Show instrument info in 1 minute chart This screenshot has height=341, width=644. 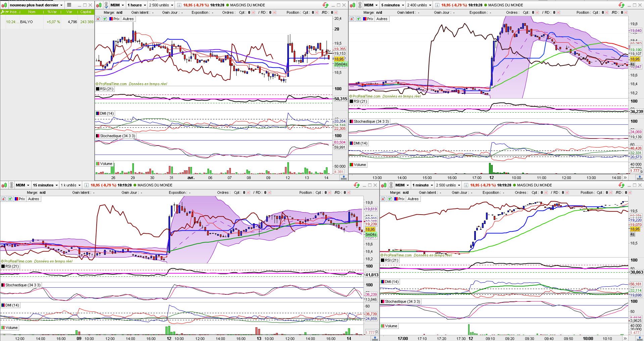pyautogui.click(x=466, y=185)
